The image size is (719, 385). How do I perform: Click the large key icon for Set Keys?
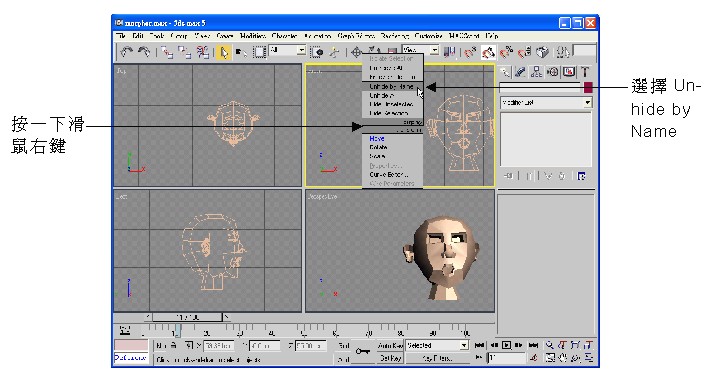pyautogui.click(x=363, y=351)
